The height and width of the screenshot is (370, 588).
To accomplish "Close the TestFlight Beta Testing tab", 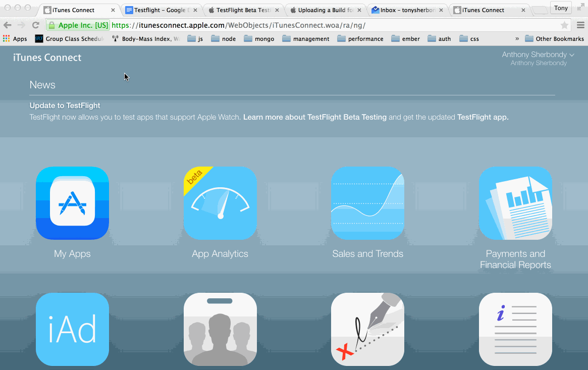I will (x=277, y=10).
